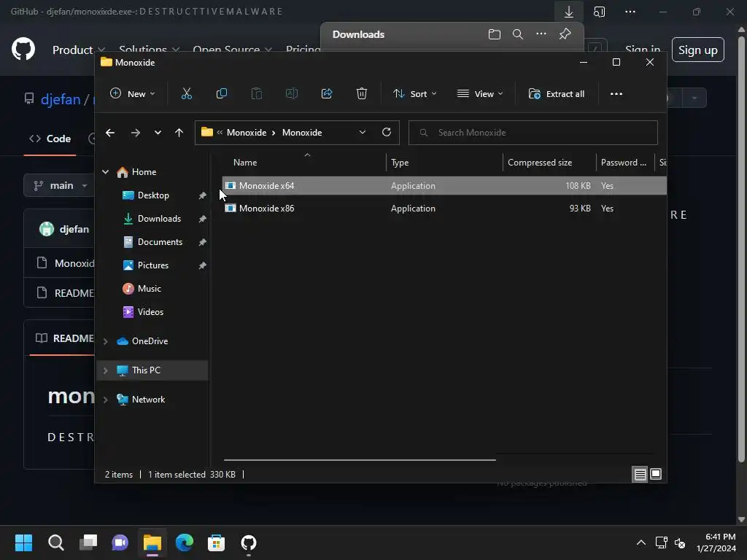This screenshot has width=747, height=560.
Task: Click the browser download arrow toolbar icon
Action: (x=569, y=12)
